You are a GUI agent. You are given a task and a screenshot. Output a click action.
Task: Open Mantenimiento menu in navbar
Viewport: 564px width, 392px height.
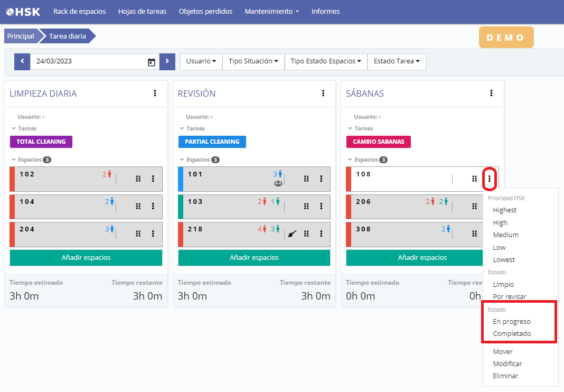[271, 11]
